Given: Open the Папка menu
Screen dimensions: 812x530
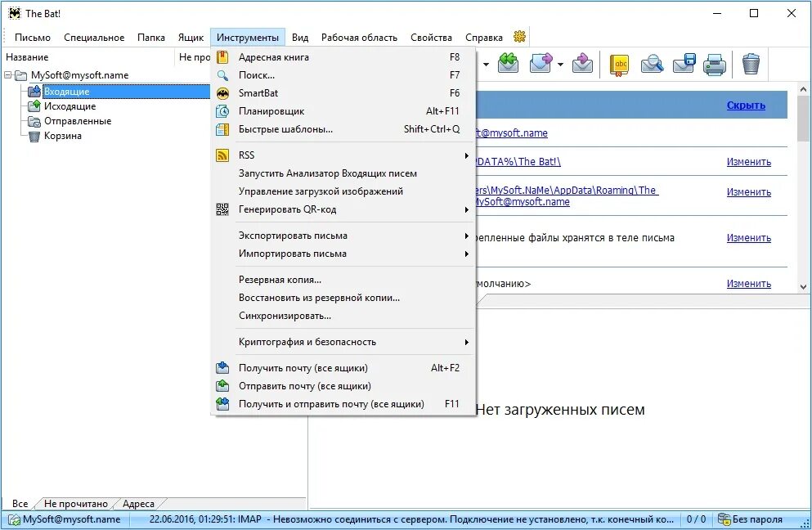Looking at the screenshot, I should 151,38.
